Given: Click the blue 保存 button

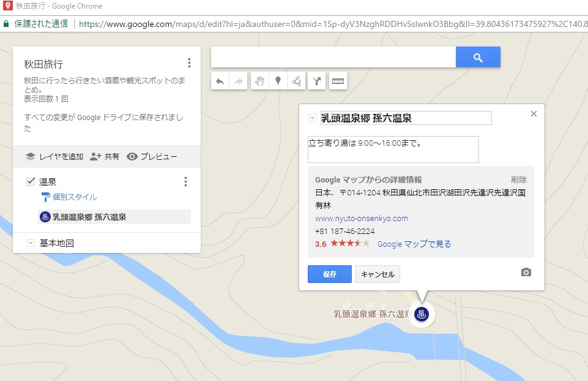Looking at the screenshot, I should coord(330,274).
